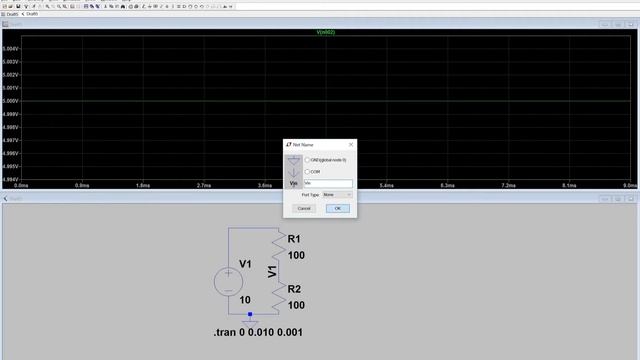Zoom in with magnifier tool

pos(48,7)
